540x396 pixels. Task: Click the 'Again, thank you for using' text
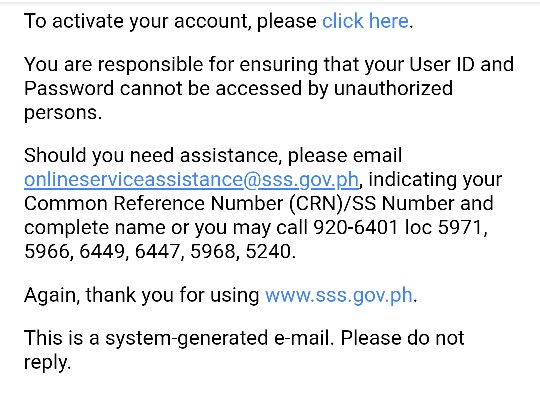[142, 295]
